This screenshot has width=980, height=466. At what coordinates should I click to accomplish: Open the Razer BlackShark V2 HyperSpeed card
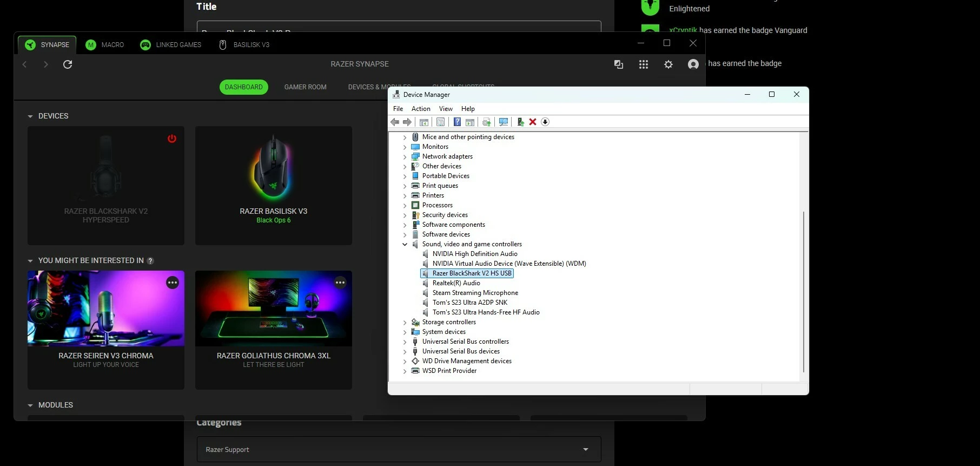coord(106,186)
